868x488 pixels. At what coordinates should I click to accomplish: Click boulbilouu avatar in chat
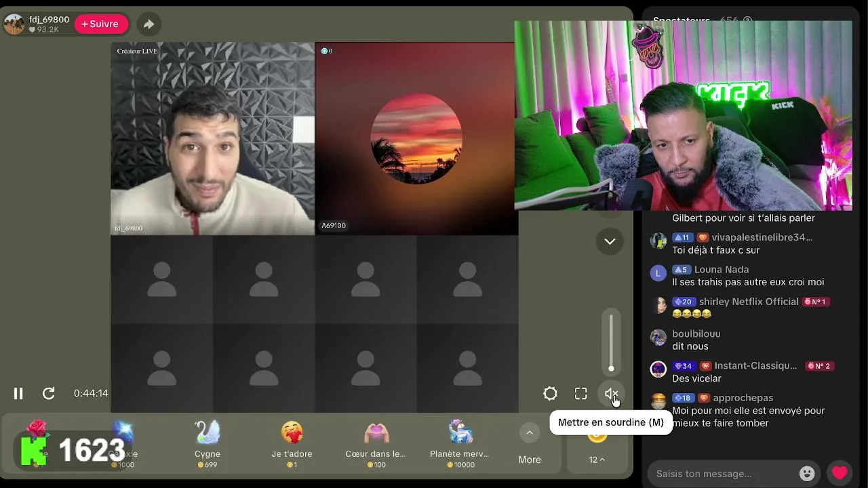tap(658, 337)
